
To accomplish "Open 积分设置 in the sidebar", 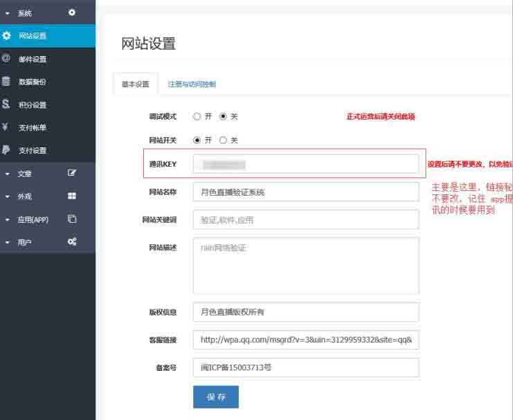I will point(32,105).
